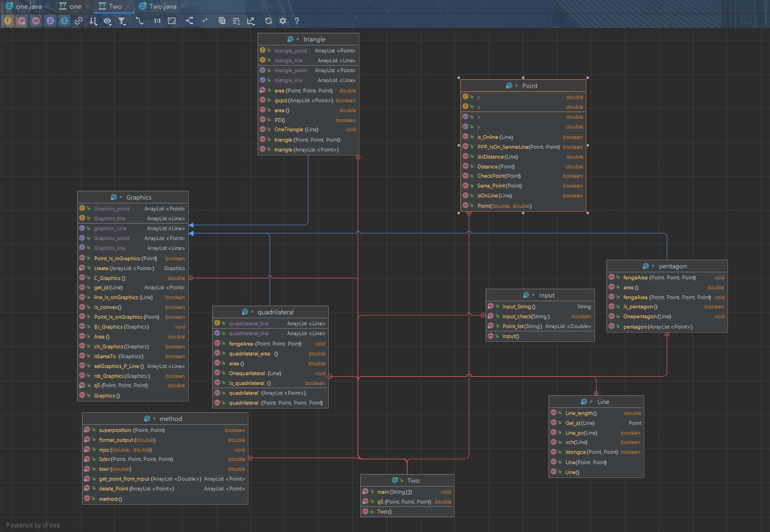Toggle Inner Classes display in toolbar
This screenshot has width=770, height=532.
pos(65,21)
